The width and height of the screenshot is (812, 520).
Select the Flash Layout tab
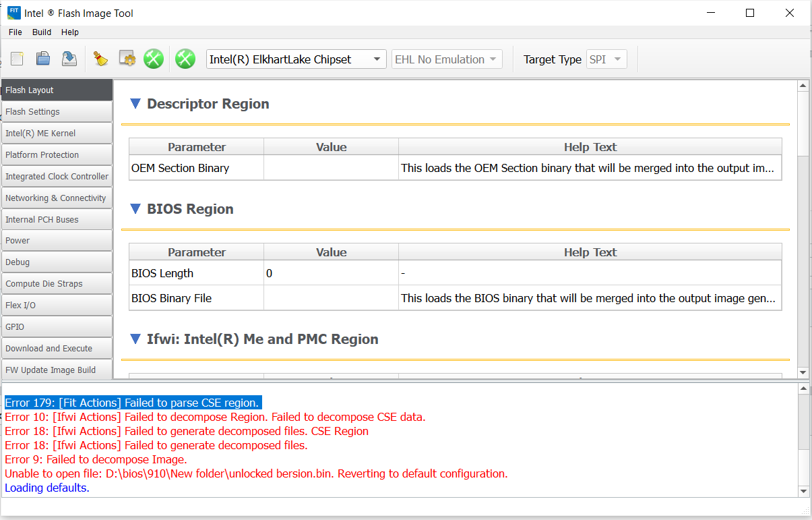coord(57,90)
